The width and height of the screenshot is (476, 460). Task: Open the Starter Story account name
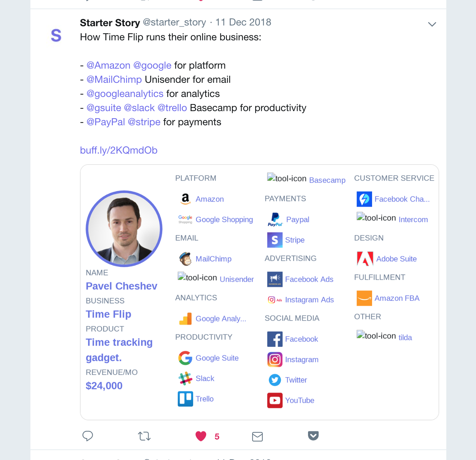pyautogui.click(x=110, y=23)
